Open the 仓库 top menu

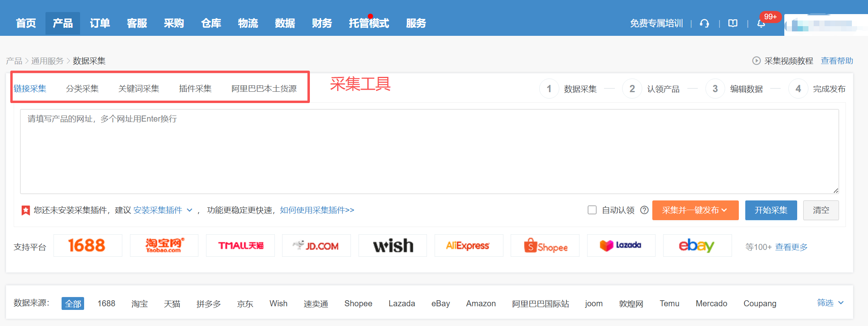[211, 23]
